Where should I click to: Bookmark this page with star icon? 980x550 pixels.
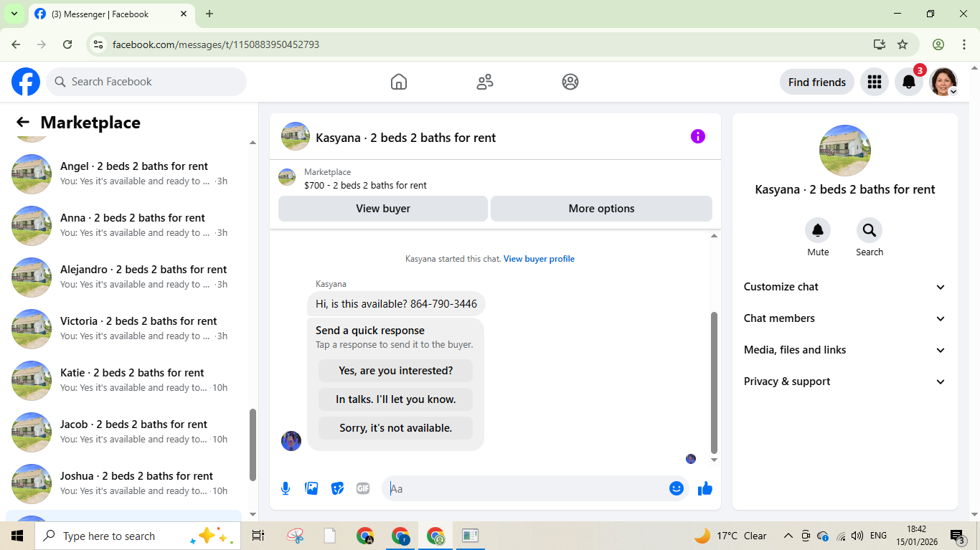click(903, 44)
